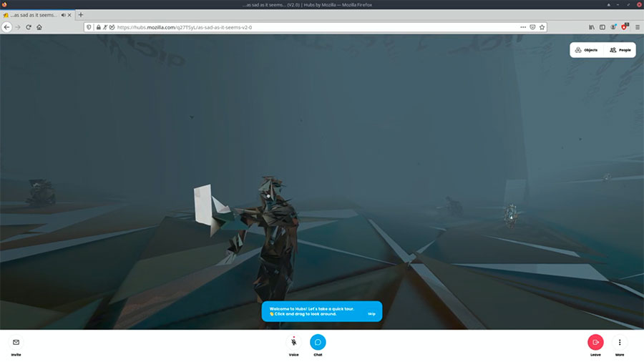The height and width of the screenshot is (362, 644).
Task: Bookmark this page with the star
Action: (x=542, y=27)
